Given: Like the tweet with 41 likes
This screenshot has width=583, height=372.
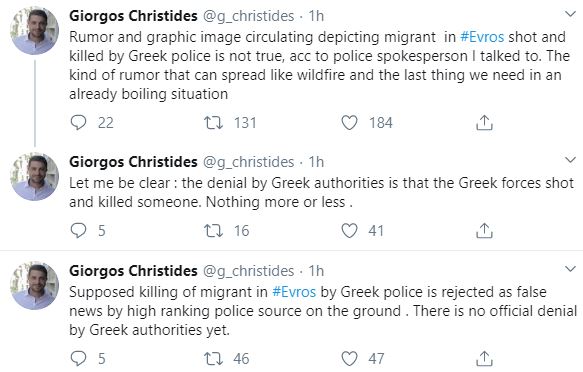Looking at the screenshot, I should click(x=350, y=230).
